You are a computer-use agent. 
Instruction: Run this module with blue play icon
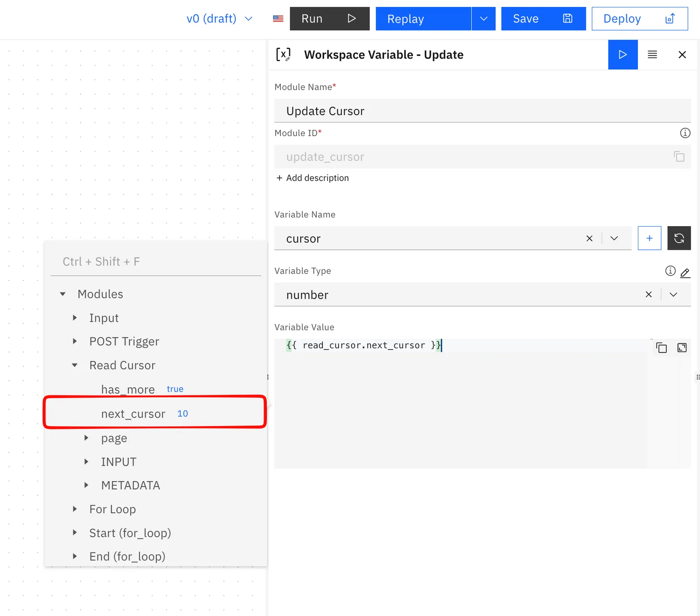coord(623,55)
